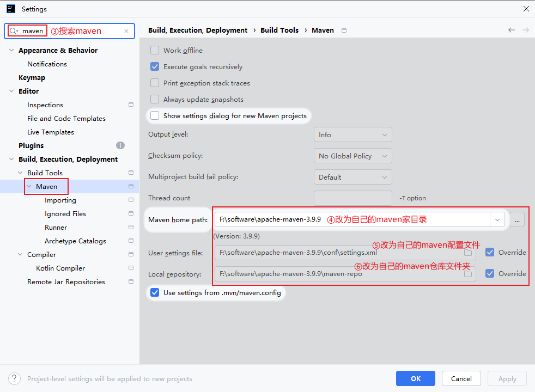Enable Work offline checkbox
Viewport: 535px width, 392px height.
coord(155,51)
